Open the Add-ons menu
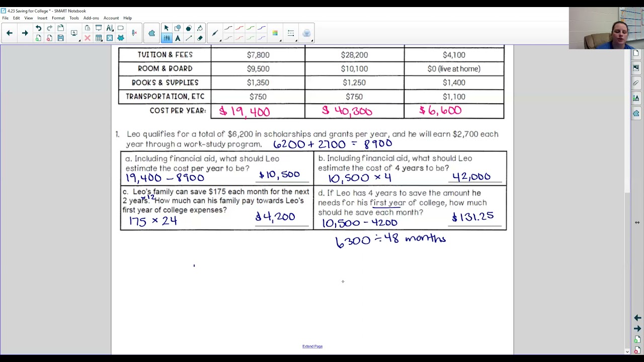The width and height of the screenshot is (644, 362). coord(91,18)
